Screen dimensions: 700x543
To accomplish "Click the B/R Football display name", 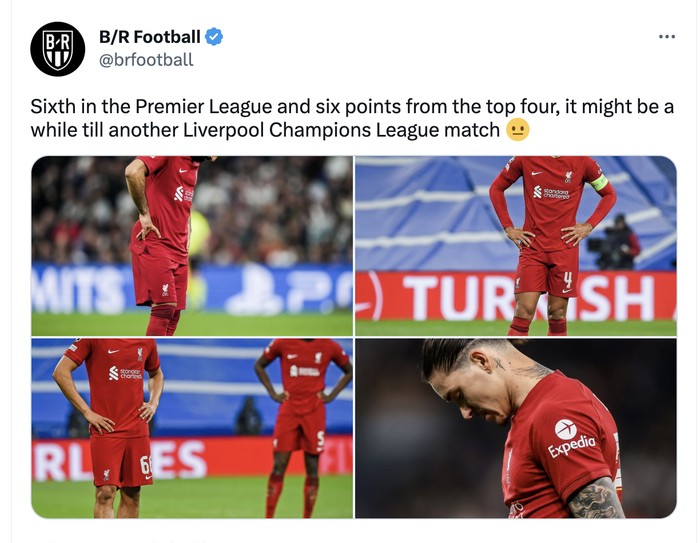I will [x=150, y=37].
